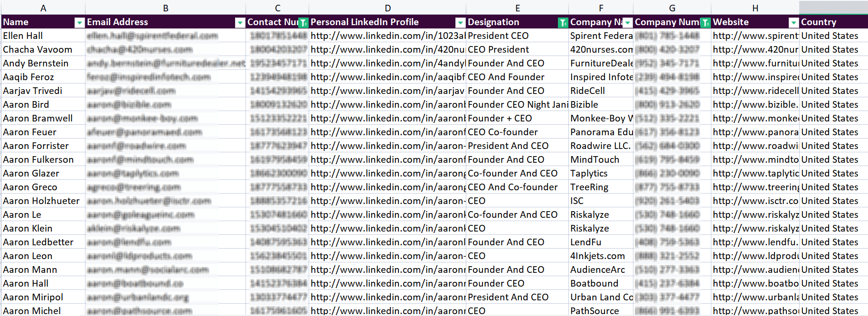The image size is (868, 316).
Task: Open the LinkedIn link ending aaqibf
Action: [388, 77]
